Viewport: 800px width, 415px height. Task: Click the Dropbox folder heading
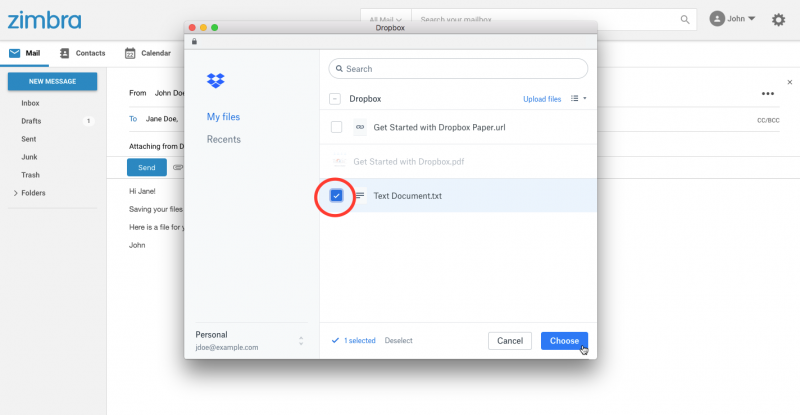tap(365, 99)
